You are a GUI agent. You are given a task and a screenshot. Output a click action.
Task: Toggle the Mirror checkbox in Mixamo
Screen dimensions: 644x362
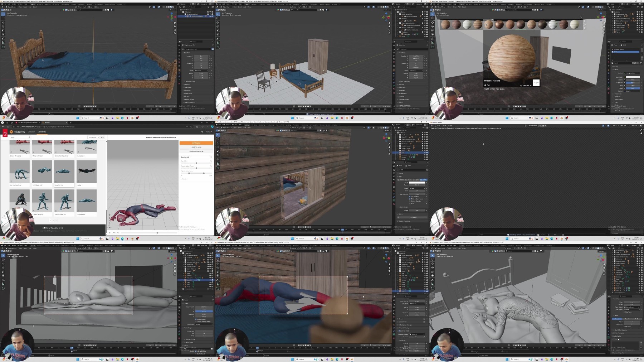point(181,179)
